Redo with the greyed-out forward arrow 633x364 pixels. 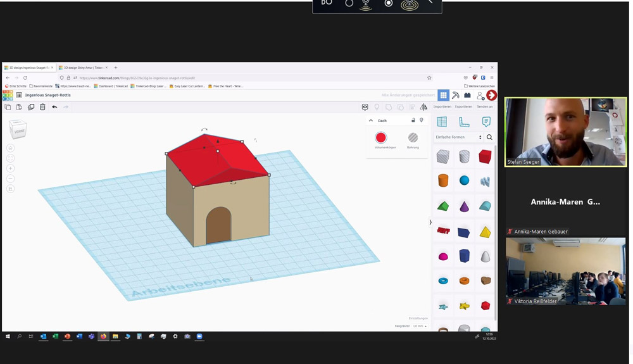pyautogui.click(x=66, y=107)
